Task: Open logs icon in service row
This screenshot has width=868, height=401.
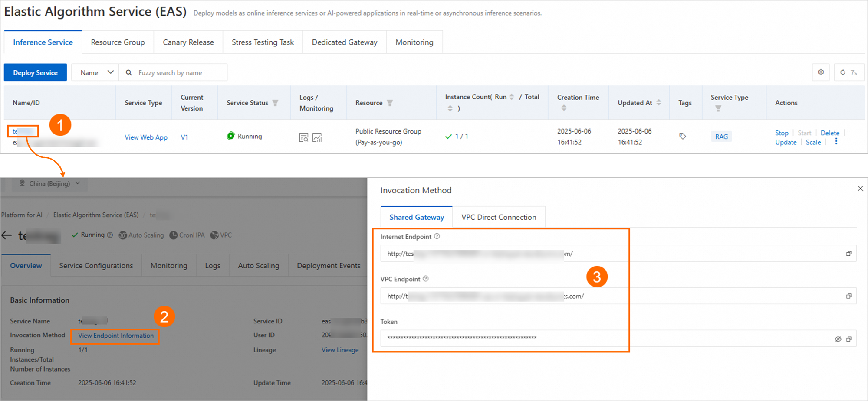Action: 304,138
